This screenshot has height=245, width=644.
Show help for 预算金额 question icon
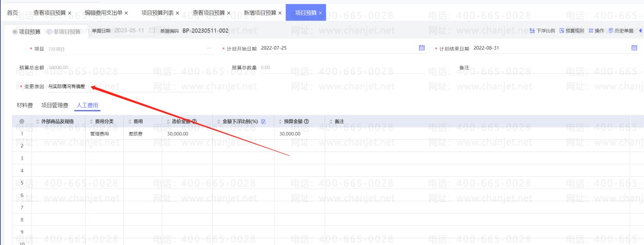[306, 121]
